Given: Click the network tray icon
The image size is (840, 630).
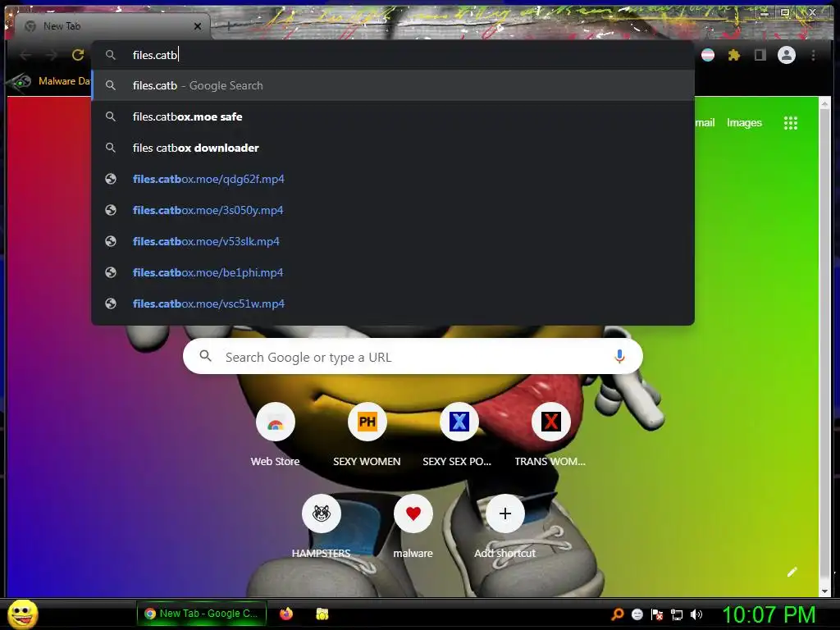Looking at the screenshot, I should point(677,614).
